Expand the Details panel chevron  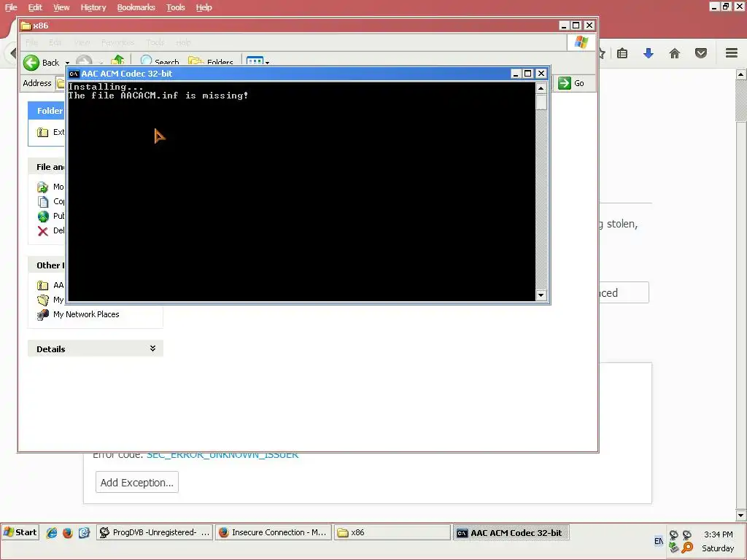pyautogui.click(x=152, y=349)
